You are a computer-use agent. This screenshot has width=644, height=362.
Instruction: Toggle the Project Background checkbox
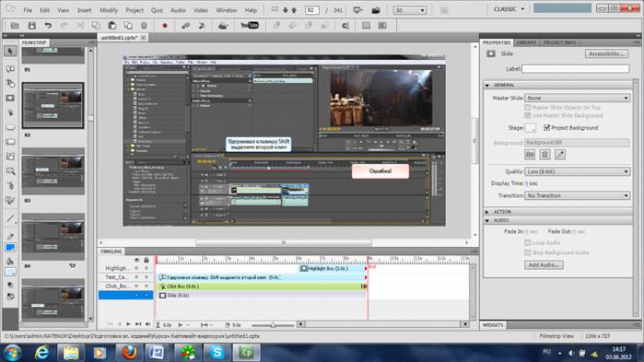point(546,128)
